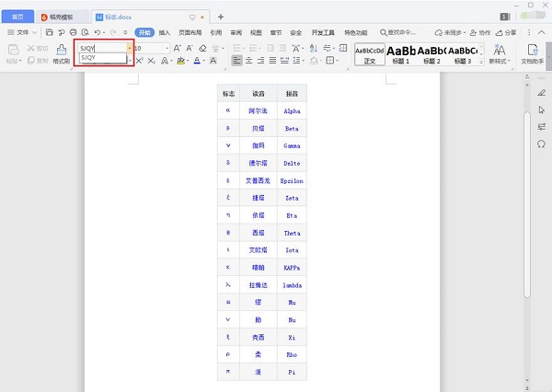Apply the 标题 2 heading style
Image resolution: width=552 pixels, height=392 pixels.
431,54
